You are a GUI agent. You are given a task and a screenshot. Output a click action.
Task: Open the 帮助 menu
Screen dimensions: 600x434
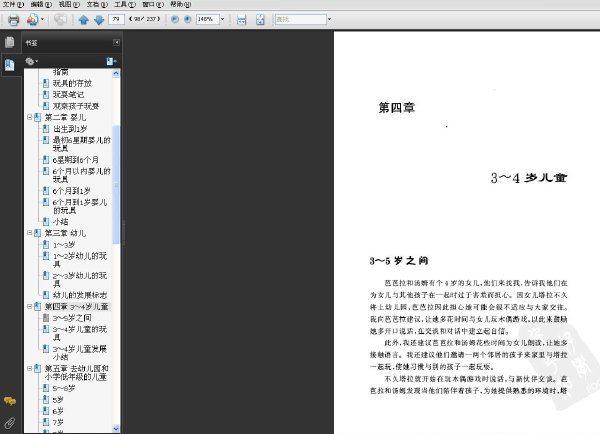(x=181, y=5)
